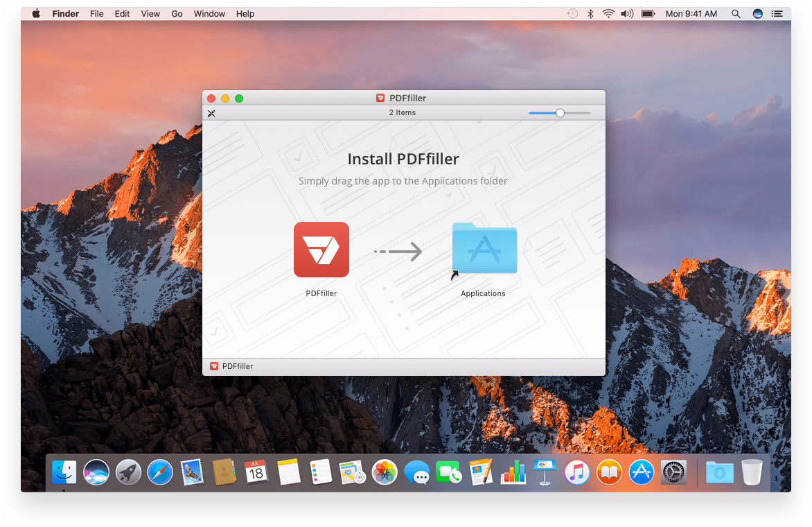Launch Siri from the Dock
This screenshot has height=527, width=812.
(x=96, y=472)
